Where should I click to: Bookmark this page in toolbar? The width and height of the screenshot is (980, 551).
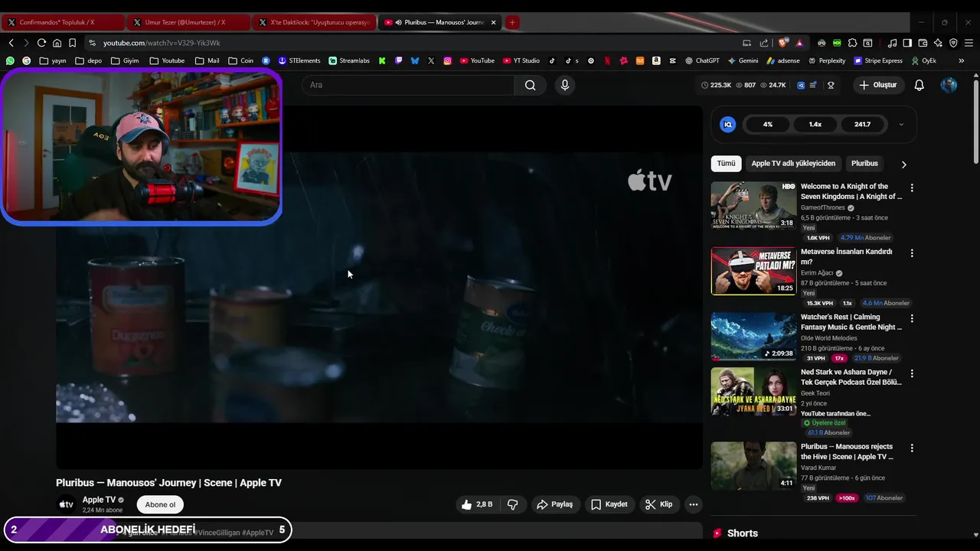[x=72, y=43]
